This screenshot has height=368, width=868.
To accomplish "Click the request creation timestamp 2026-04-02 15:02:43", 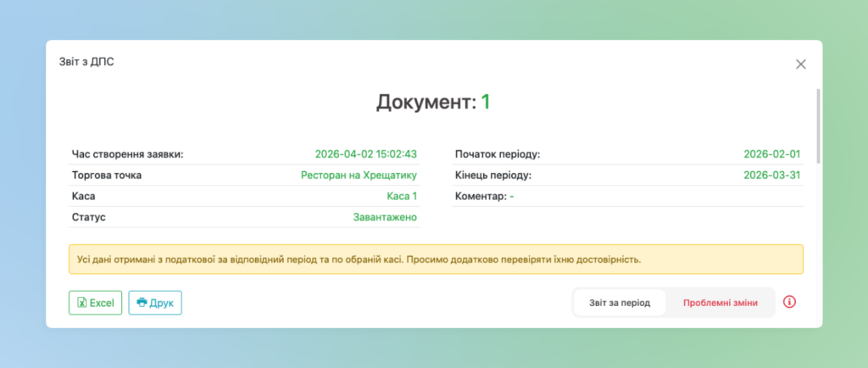I will coord(365,154).
